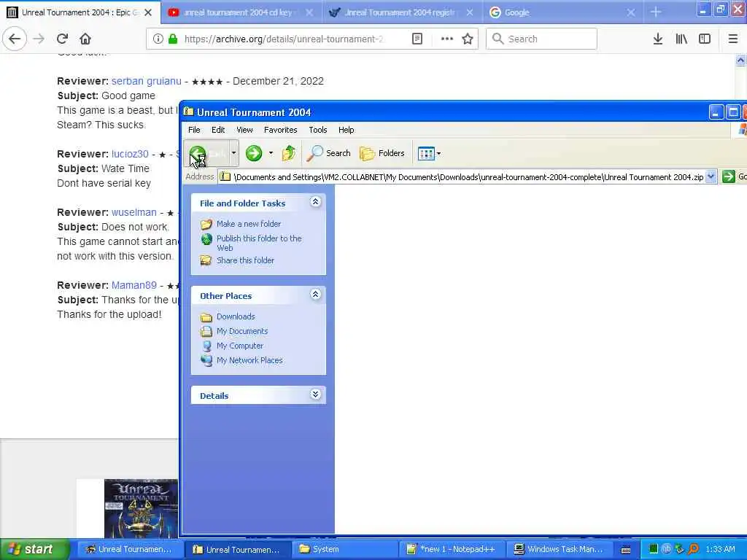
Task: Open Explorer Search toolbar button
Action: pos(328,153)
